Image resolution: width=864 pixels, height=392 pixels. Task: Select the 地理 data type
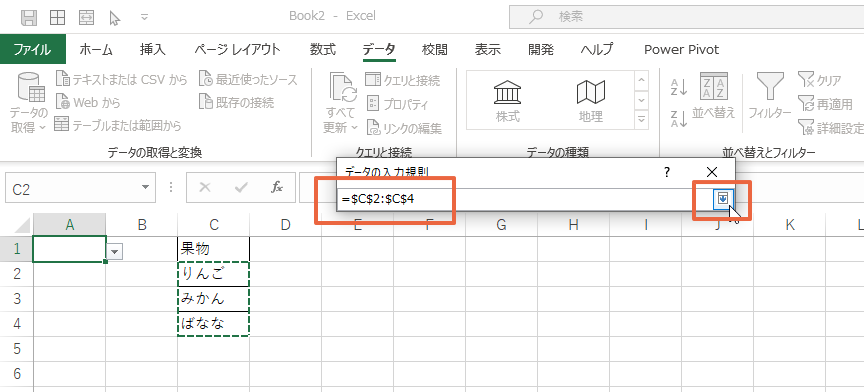(x=591, y=101)
